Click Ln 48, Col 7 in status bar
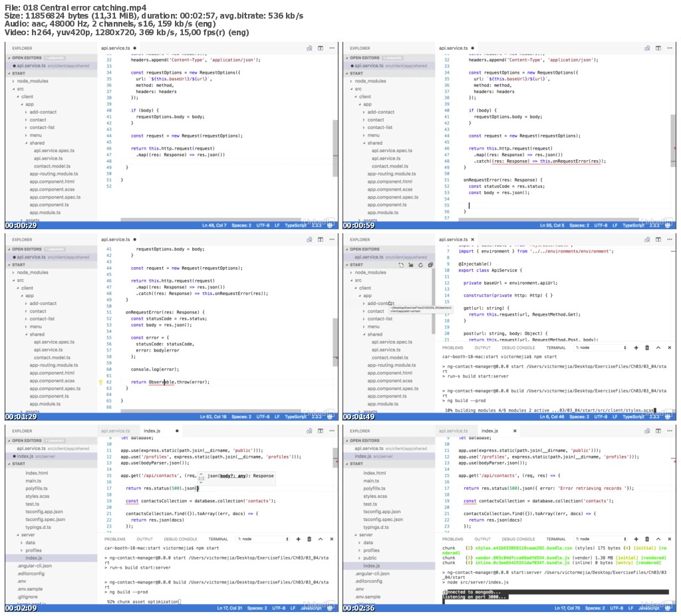Image resolution: width=681 pixels, height=616 pixels. [214, 225]
